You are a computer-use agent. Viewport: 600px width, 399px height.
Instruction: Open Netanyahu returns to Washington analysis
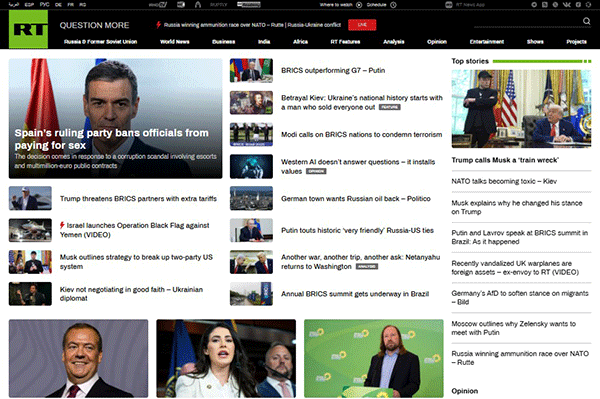(x=360, y=262)
